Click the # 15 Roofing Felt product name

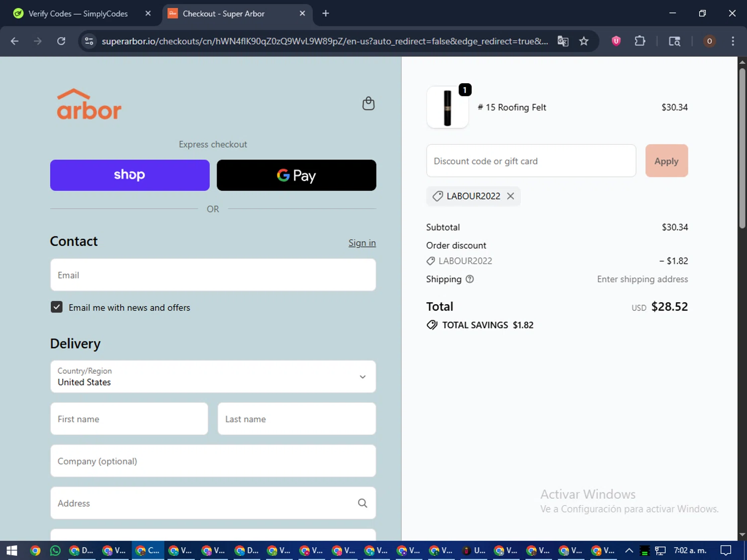click(512, 108)
